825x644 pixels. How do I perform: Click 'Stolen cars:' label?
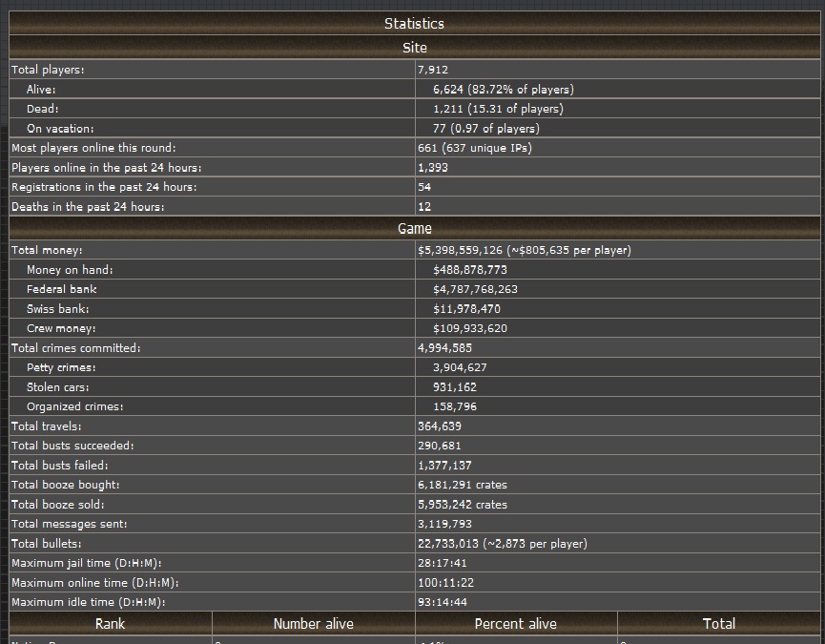pyautogui.click(x=58, y=387)
